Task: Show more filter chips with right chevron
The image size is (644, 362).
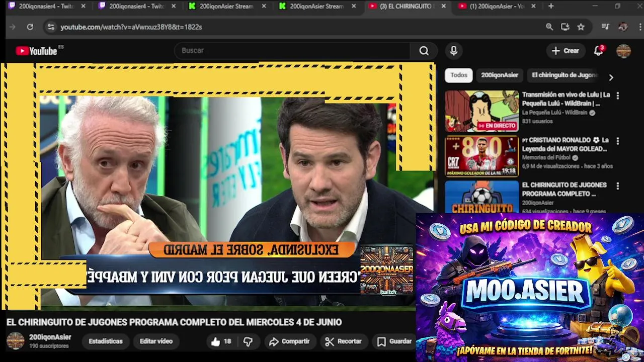Action: (611, 77)
